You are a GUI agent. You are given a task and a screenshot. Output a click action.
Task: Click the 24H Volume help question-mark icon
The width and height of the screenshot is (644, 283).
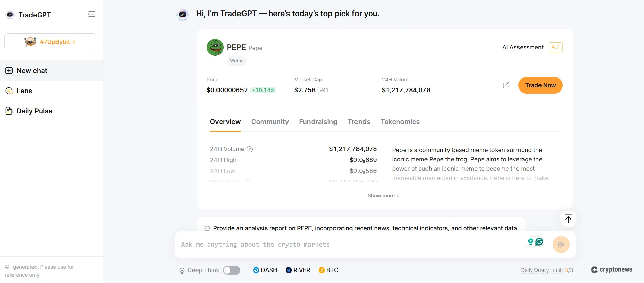click(250, 149)
